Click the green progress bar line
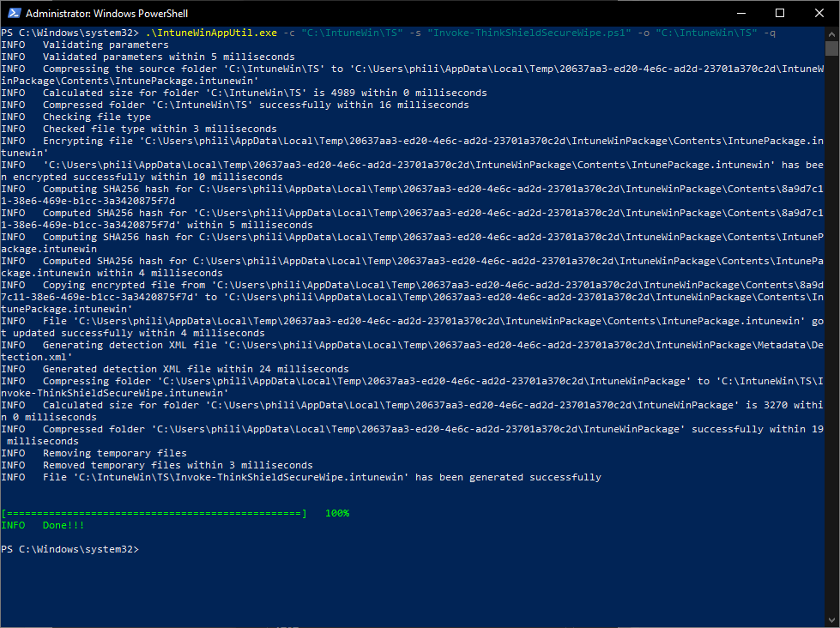Screen dimensions: 840x628 [x=154, y=513]
